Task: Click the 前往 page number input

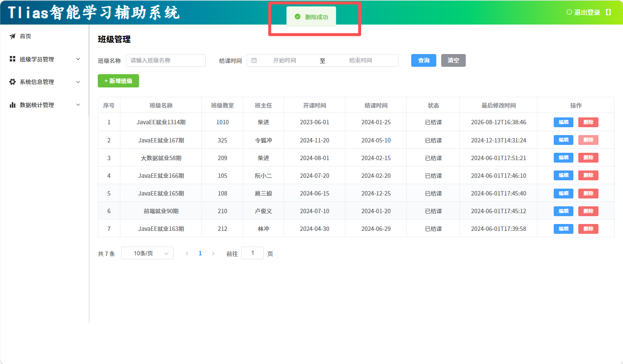Action: tap(253, 253)
